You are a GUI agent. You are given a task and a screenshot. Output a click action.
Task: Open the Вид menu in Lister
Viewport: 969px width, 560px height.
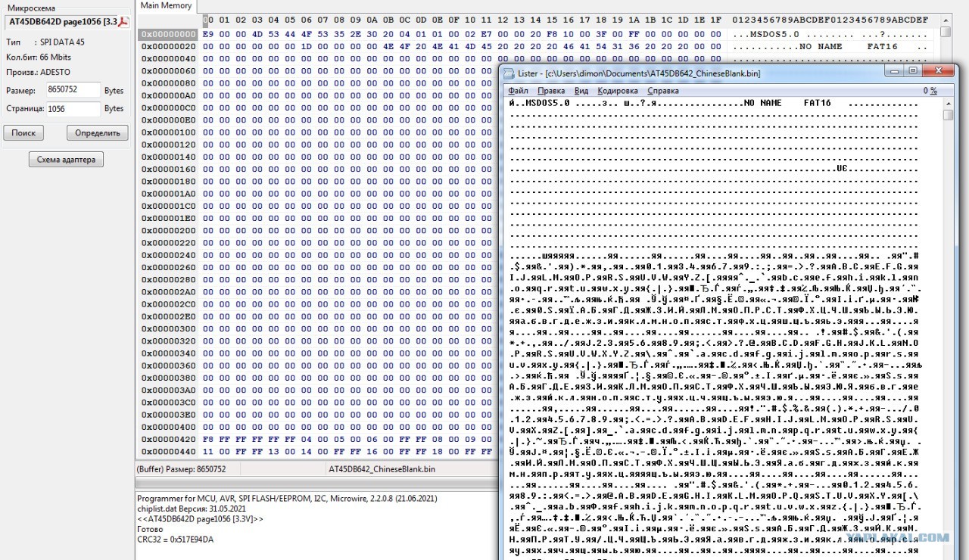coord(581,91)
